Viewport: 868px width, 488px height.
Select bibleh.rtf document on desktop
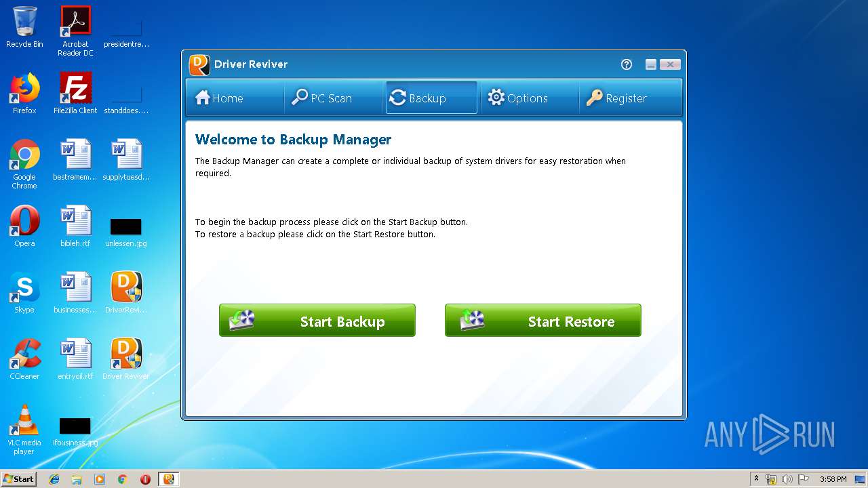point(75,226)
